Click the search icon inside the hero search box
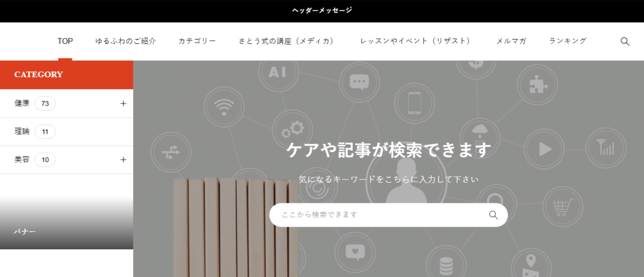This screenshot has width=644, height=277. click(493, 215)
